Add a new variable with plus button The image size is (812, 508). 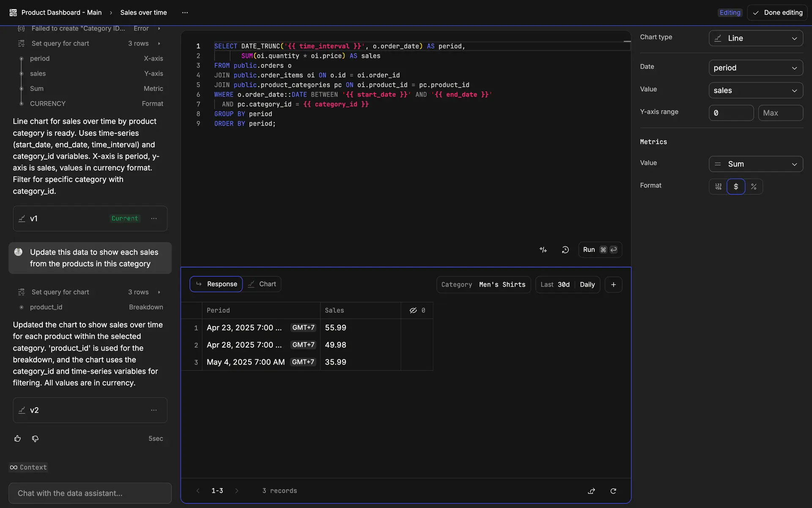[613, 284]
